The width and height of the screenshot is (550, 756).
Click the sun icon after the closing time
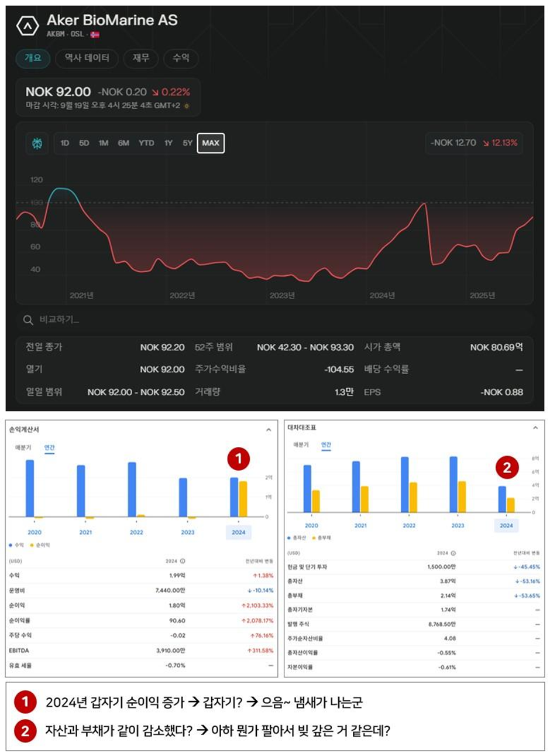pos(187,106)
